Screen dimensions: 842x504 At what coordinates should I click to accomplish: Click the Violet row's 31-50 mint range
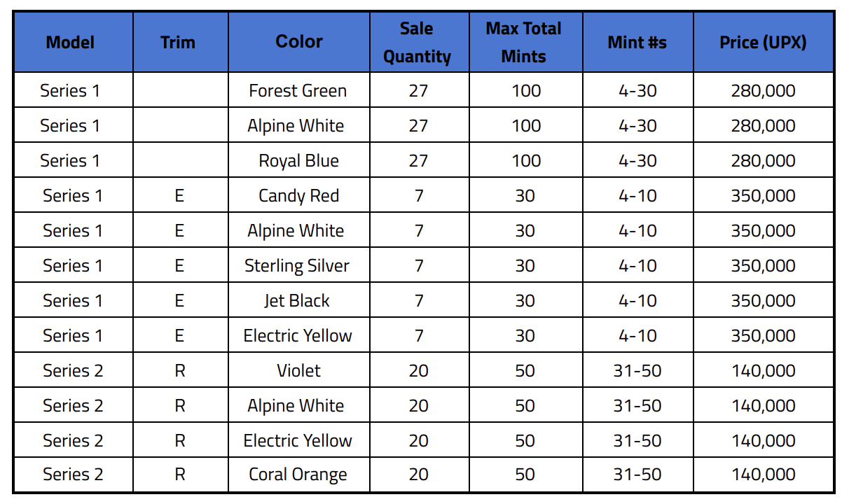[x=637, y=370]
